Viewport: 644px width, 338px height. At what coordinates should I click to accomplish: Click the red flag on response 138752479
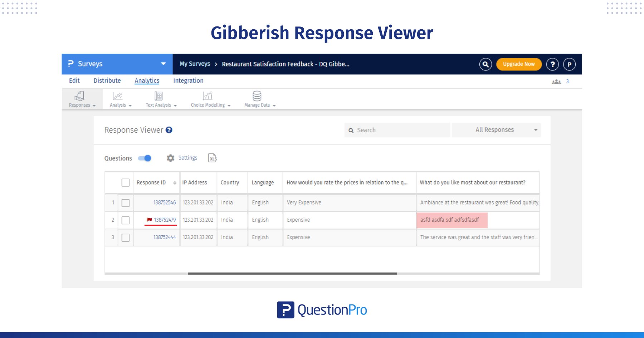click(x=149, y=220)
